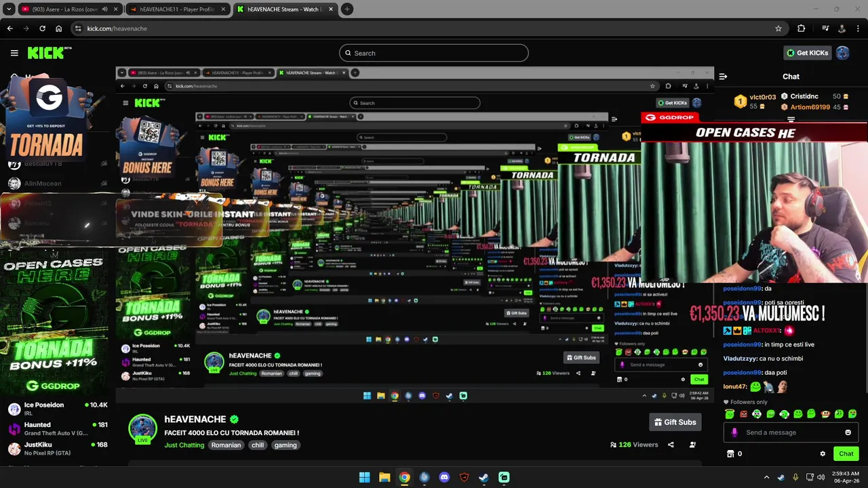
Task: Click the Gift Subs button
Action: tap(675, 422)
